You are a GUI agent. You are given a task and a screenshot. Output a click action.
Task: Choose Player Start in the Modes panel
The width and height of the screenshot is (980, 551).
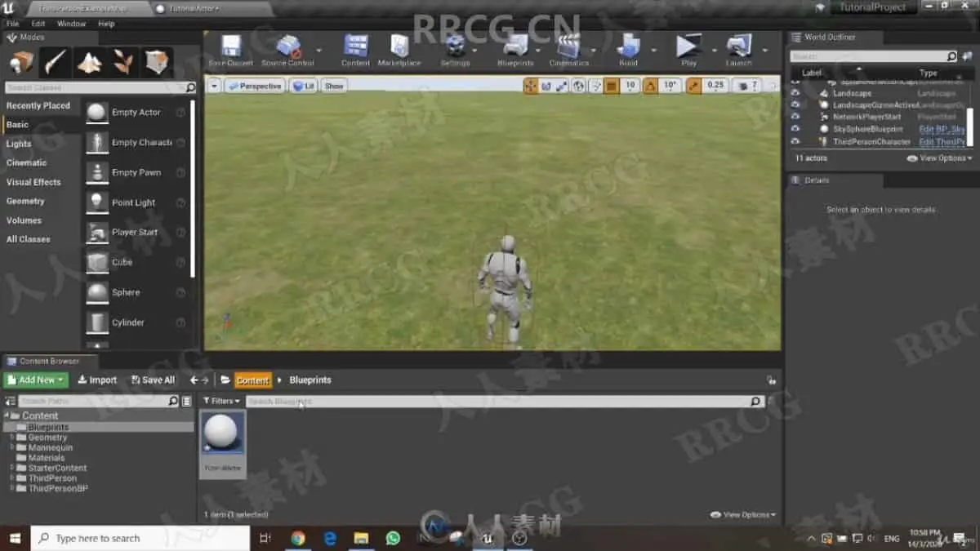point(136,233)
